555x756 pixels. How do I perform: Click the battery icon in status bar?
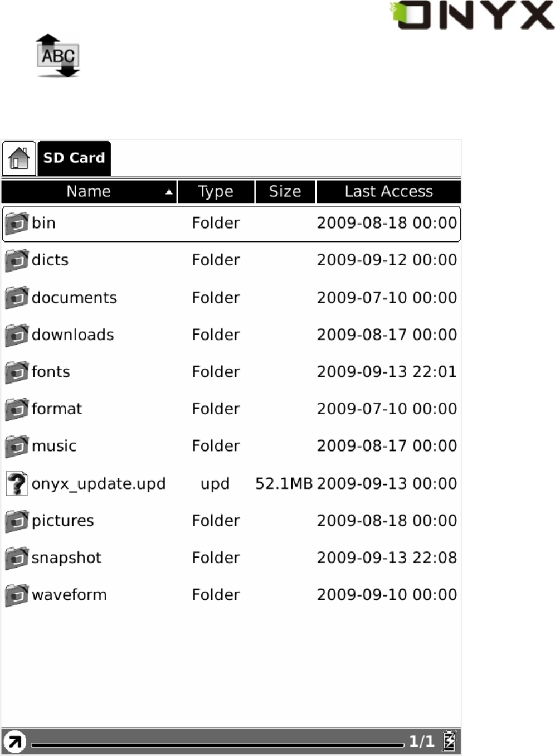point(449,741)
